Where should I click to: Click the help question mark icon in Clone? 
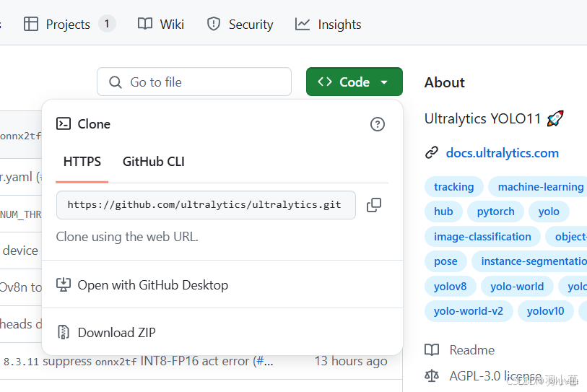click(378, 124)
